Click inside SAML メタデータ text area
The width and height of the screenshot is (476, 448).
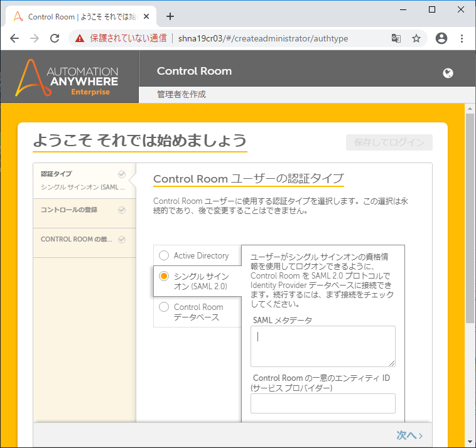[323, 346]
